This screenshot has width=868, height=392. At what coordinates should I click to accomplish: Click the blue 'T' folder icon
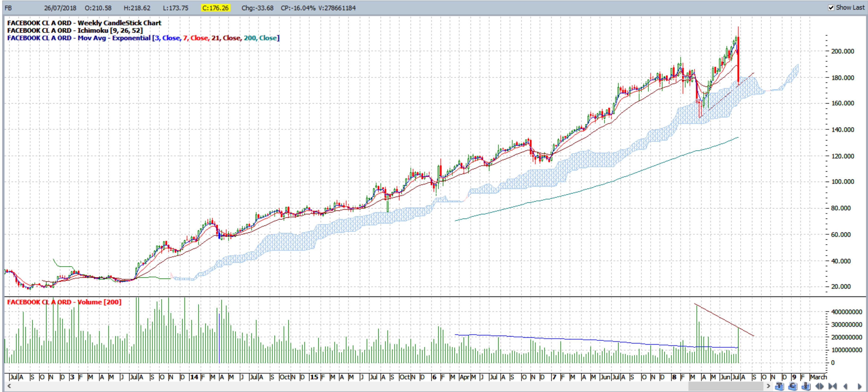pyautogui.click(x=779, y=386)
